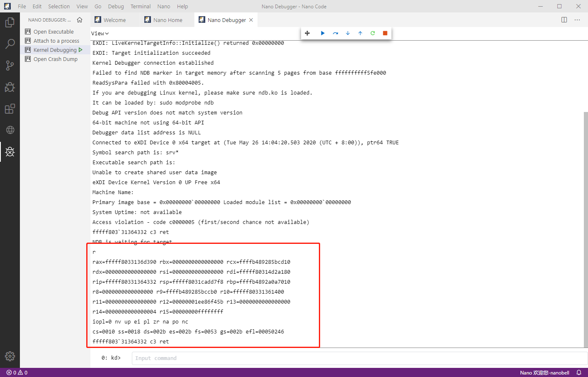
Task: Open the Debug menu
Action: pos(116,6)
